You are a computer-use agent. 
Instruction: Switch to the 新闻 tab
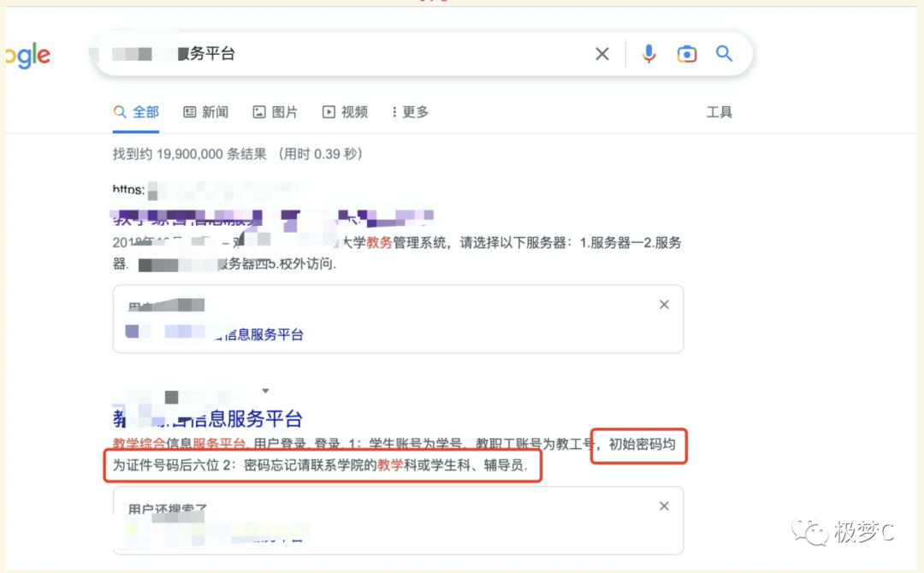click(205, 112)
